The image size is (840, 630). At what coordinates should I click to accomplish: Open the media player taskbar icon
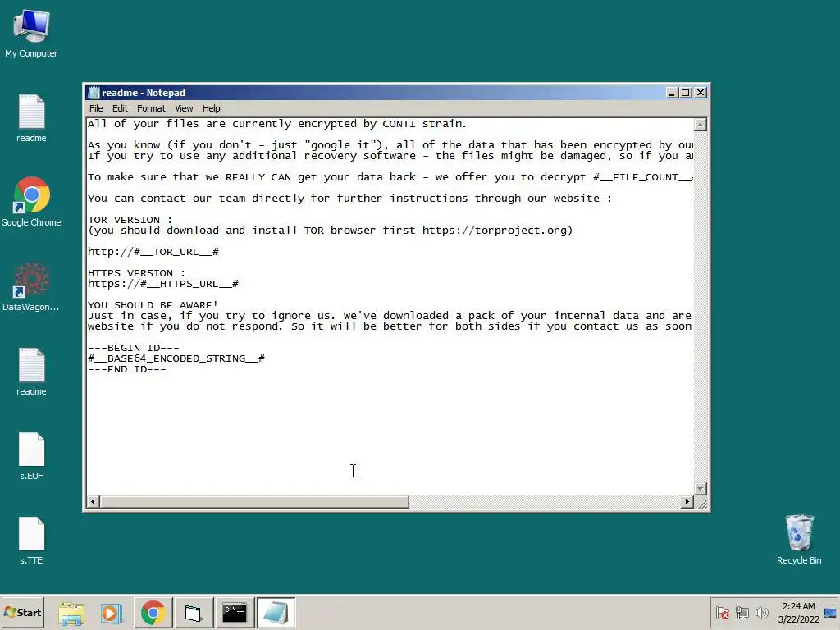coord(112,612)
